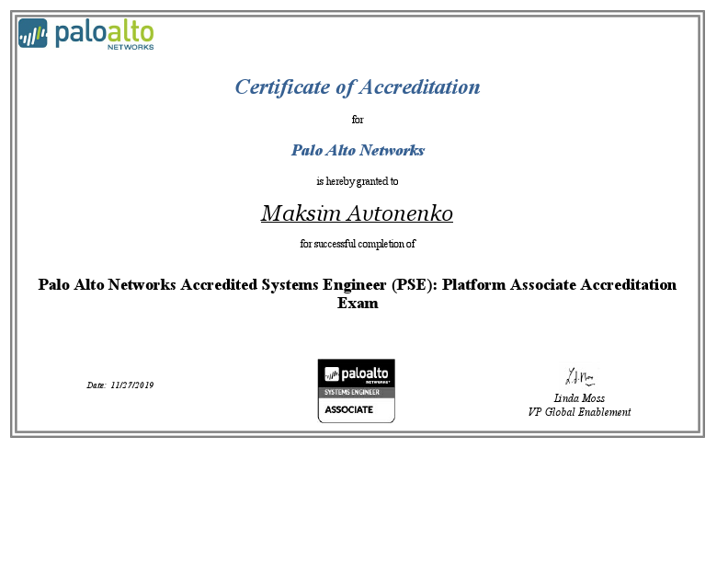
Task: Click the bold PSE Platform Associate exam title
Action: click(357, 293)
